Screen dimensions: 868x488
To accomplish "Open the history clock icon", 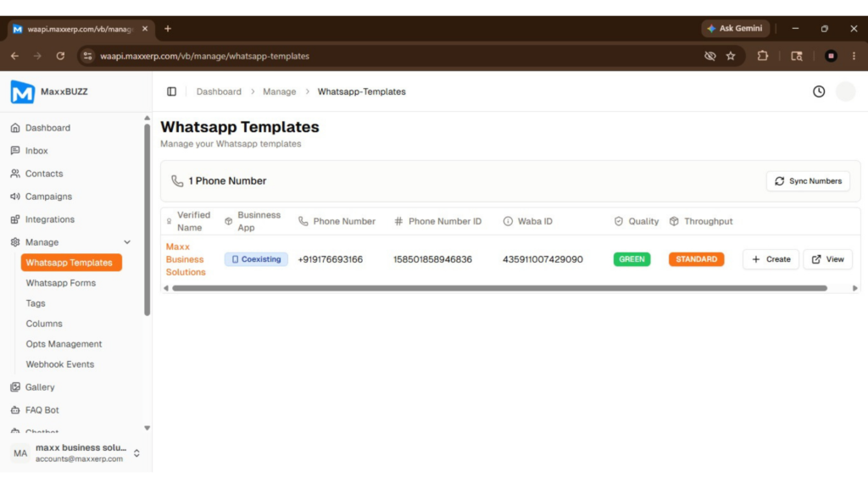I will pos(819,91).
